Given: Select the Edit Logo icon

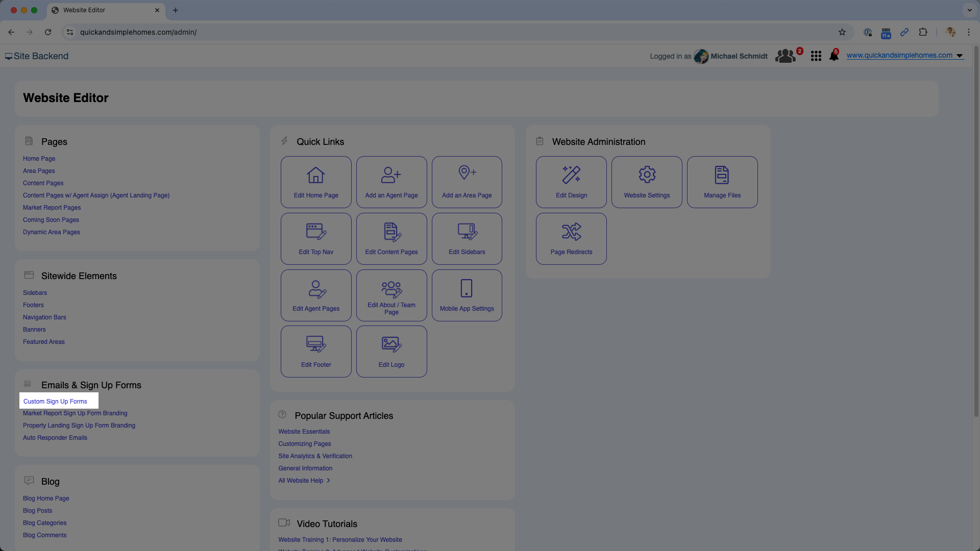Looking at the screenshot, I should 391,351.
